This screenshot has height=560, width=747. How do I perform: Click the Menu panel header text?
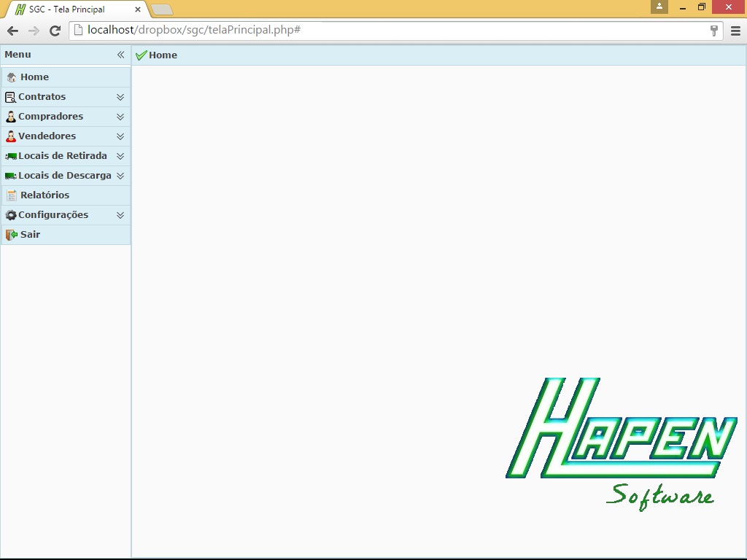(18, 55)
